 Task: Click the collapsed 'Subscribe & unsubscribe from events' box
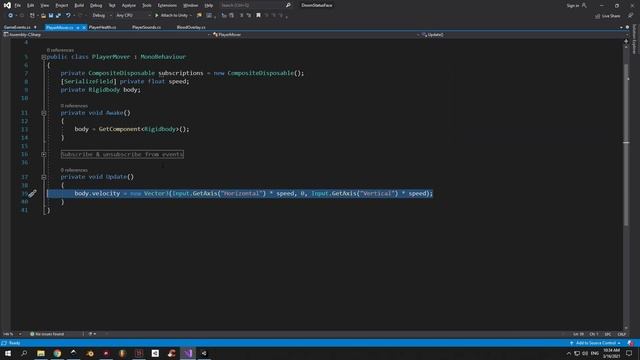(122, 154)
